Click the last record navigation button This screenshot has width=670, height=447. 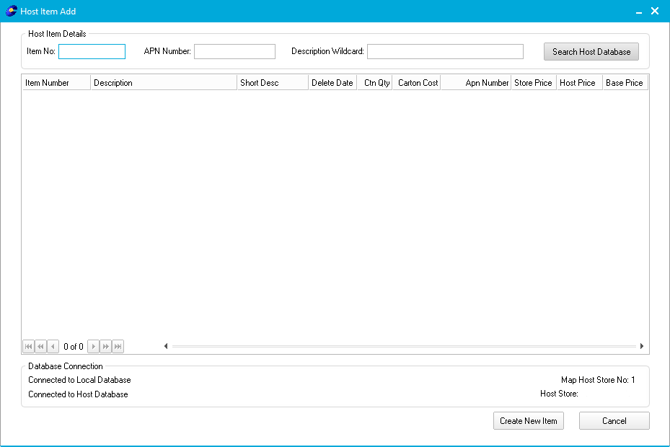tap(118, 346)
